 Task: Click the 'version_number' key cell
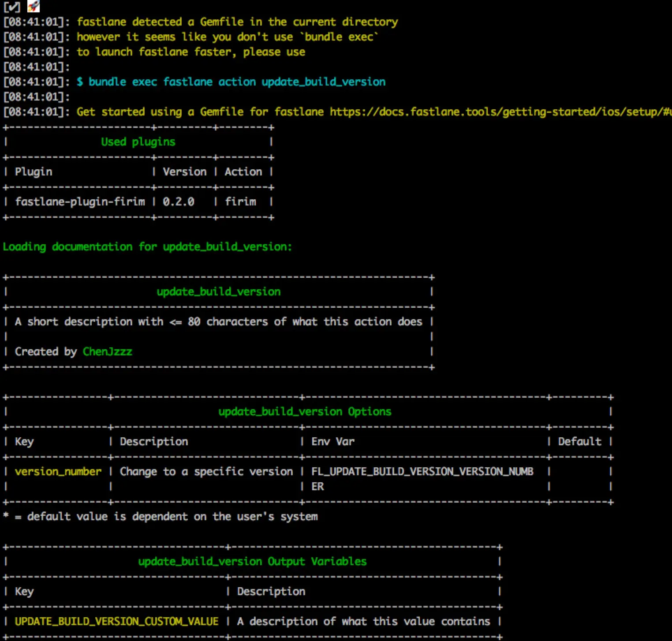[58, 472]
